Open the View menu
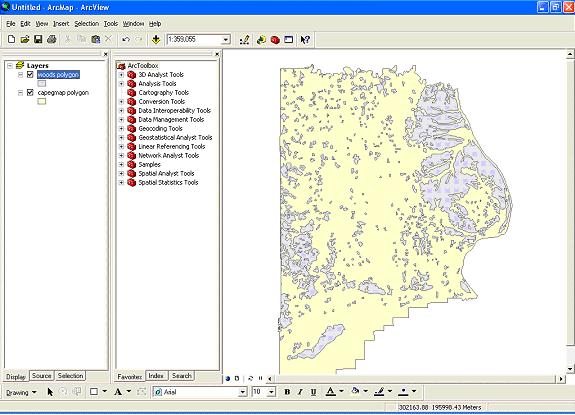Image resolution: width=575 pixels, height=415 pixels. [x=41, y=23]
